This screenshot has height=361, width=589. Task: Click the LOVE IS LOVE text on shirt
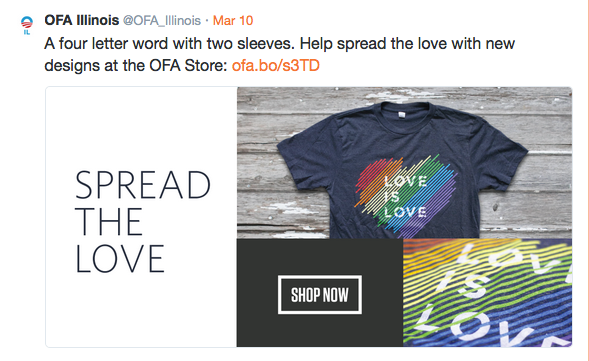(405, 196)
